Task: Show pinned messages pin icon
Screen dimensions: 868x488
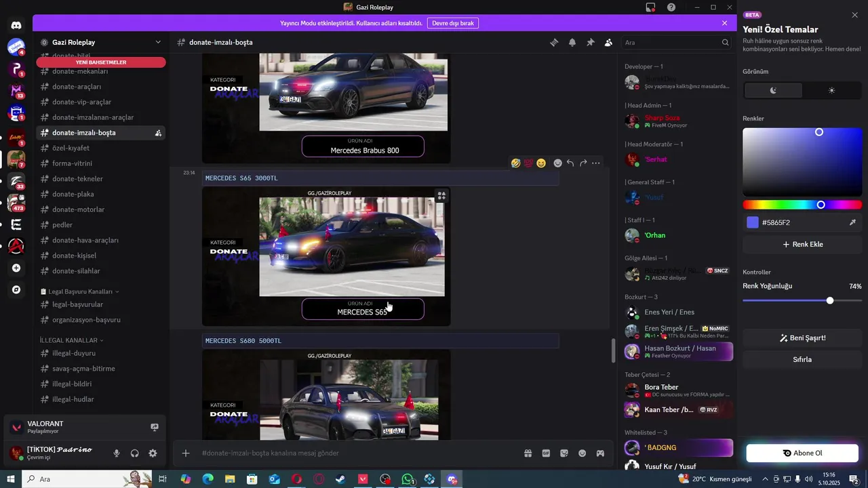Action: 591,42
